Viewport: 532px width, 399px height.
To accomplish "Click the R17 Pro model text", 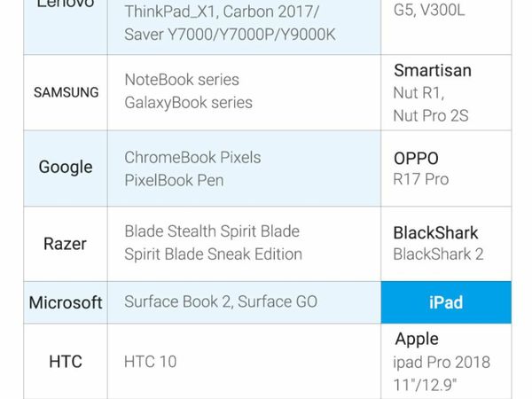I will (x=421, y=179).
